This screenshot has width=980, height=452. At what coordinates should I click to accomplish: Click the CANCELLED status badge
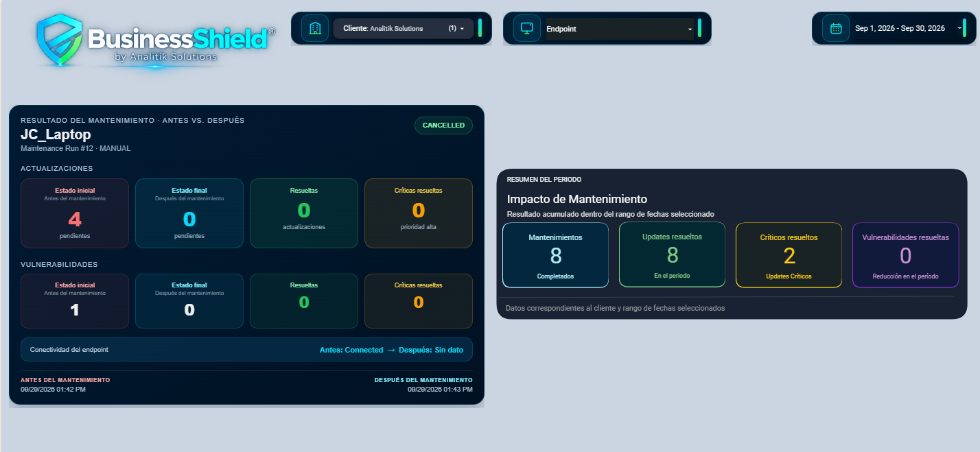[x=443, y=126]
